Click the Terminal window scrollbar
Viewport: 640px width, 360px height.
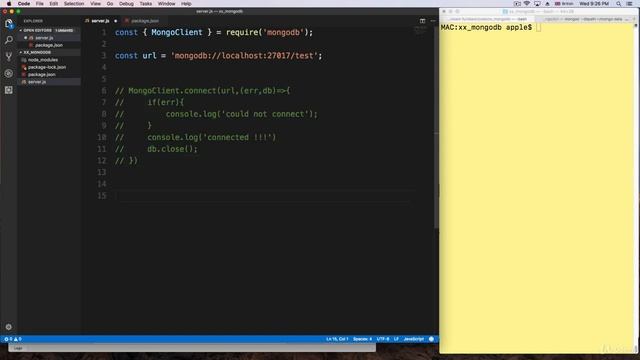[x=636, y=188]
